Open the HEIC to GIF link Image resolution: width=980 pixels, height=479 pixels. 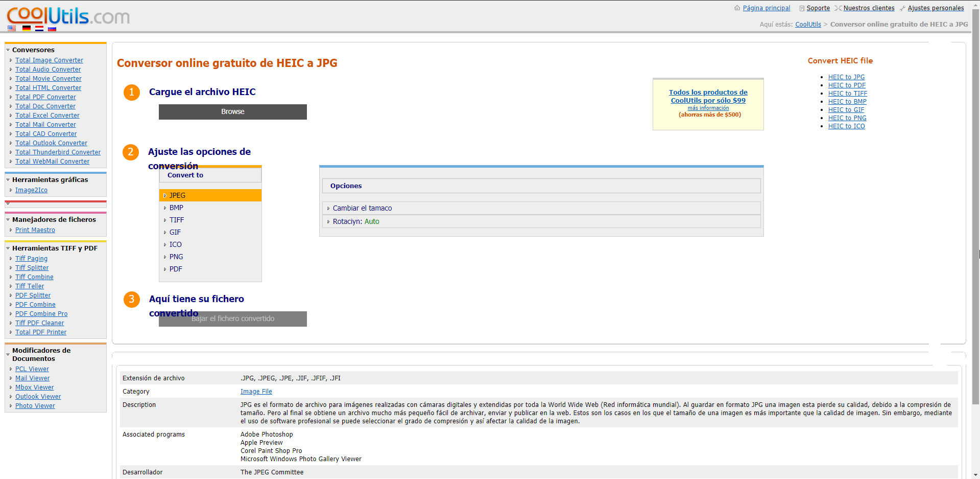[846, 110]
